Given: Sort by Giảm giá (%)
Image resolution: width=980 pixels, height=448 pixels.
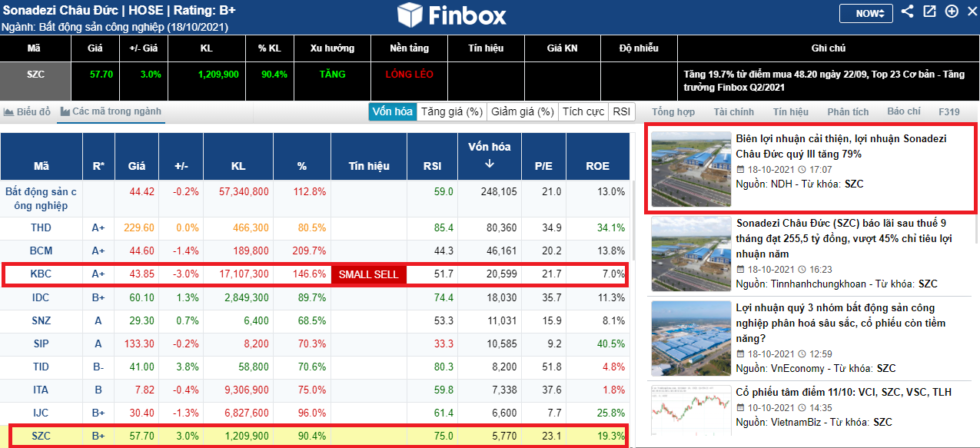Looking at the screenshot, I should (x=523, y=111).
